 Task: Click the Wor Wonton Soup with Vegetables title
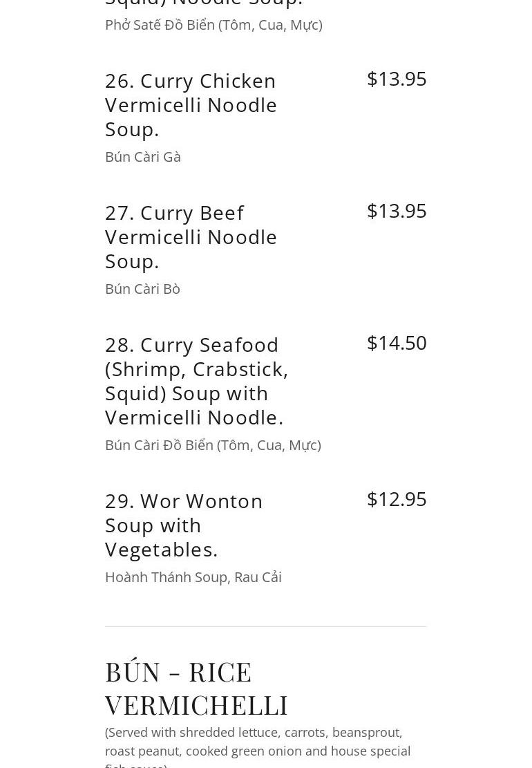click(184, 525)
